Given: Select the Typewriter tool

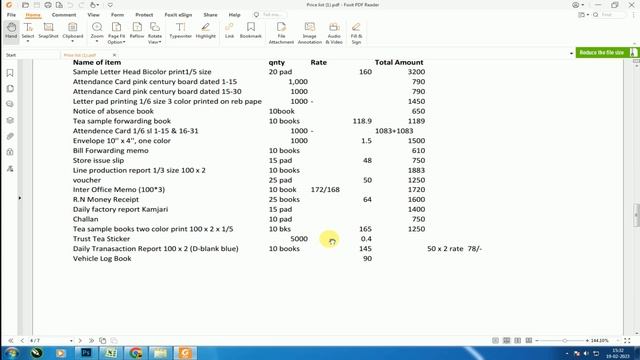Looking at the screenshot, I should pos(180,31).
